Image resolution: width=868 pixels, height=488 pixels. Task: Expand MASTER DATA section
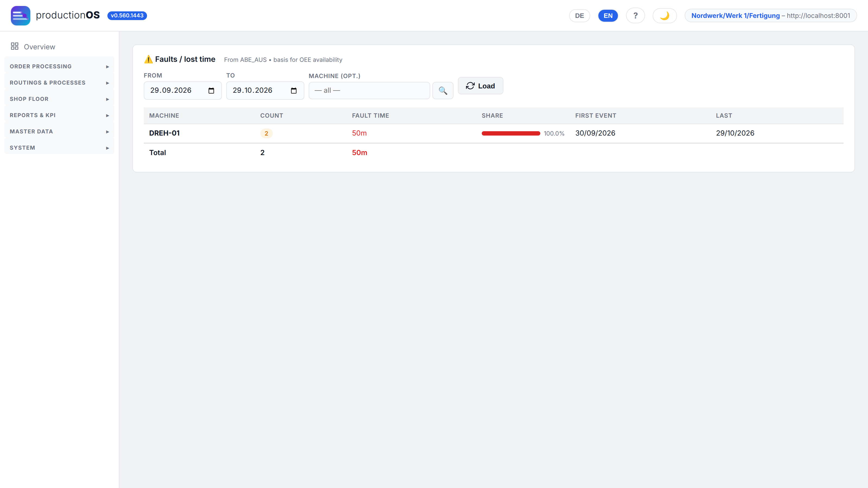click(x=59, y=131)
